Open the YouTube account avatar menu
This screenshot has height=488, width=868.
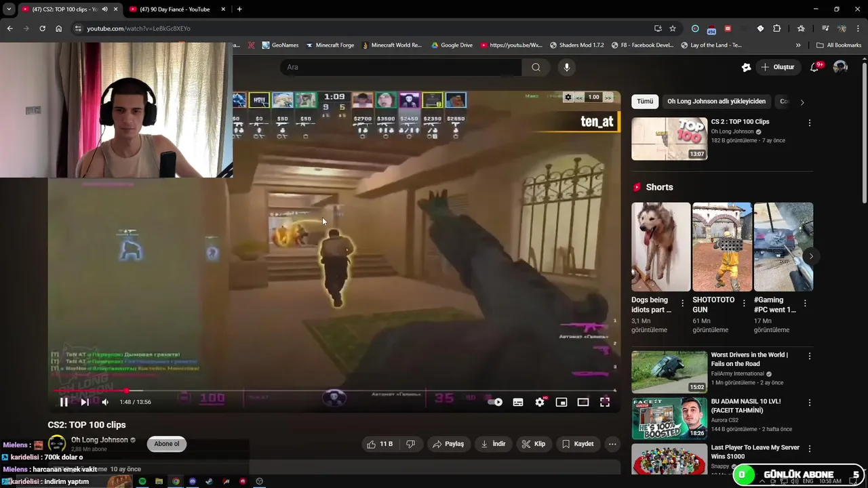[x=840, y=67]
